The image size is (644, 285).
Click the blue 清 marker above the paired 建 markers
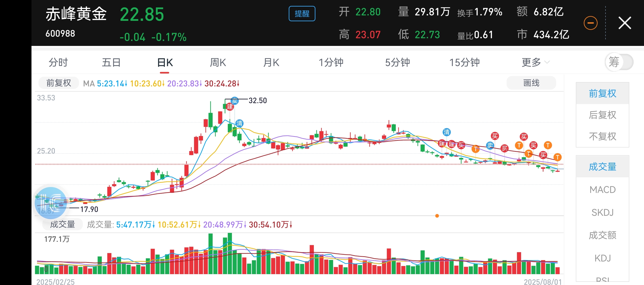[447, 132]
